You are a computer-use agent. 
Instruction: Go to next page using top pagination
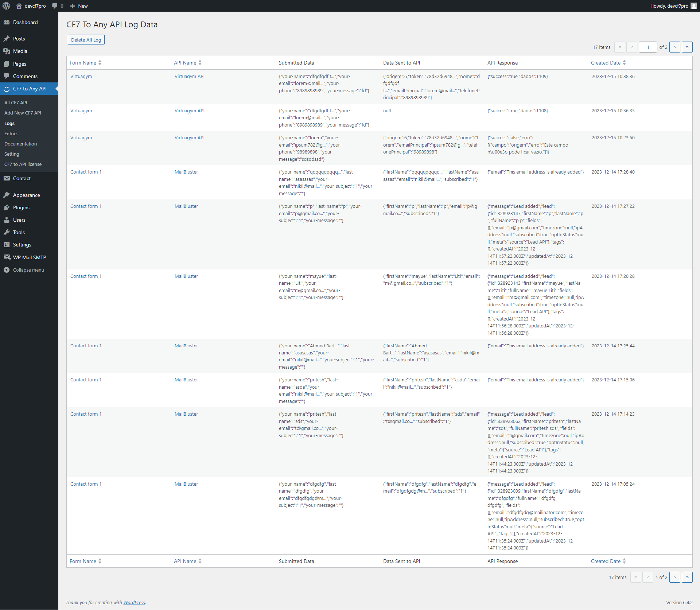pos(675,47)
